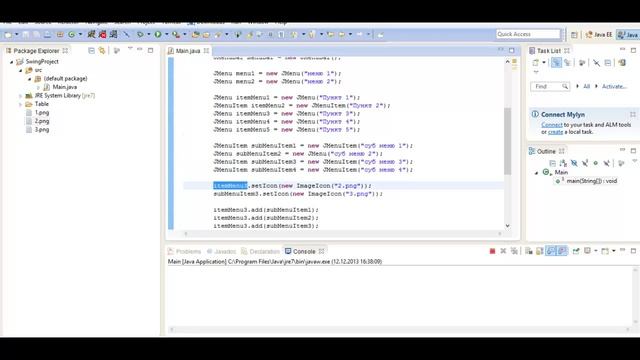Collapse the SwingProject tree node
The width and height of the screenshot is (640, 360).
click(11, 62)
